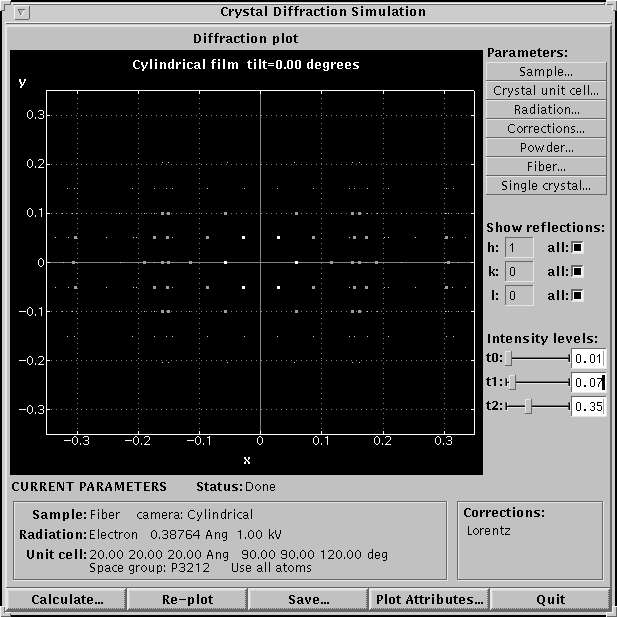Open the Fiber... parameters
This screenshot has width=617, height=617.
pos(546,166)
